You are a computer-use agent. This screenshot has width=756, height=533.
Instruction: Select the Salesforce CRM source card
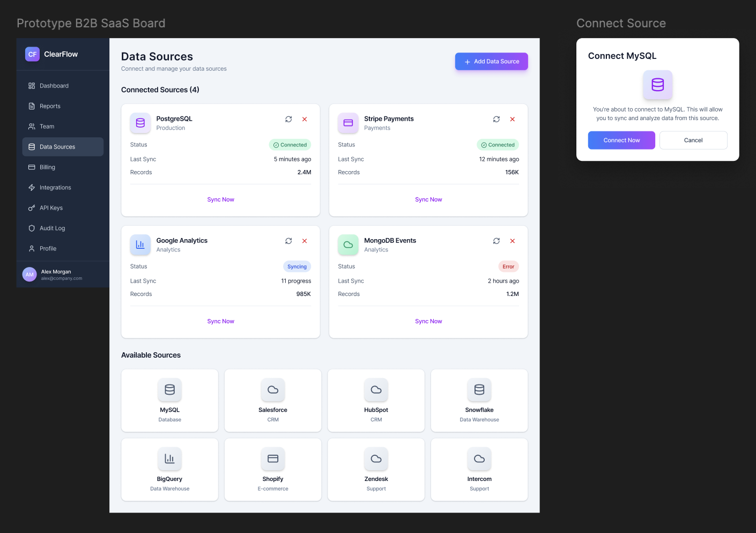click(273, 401)
